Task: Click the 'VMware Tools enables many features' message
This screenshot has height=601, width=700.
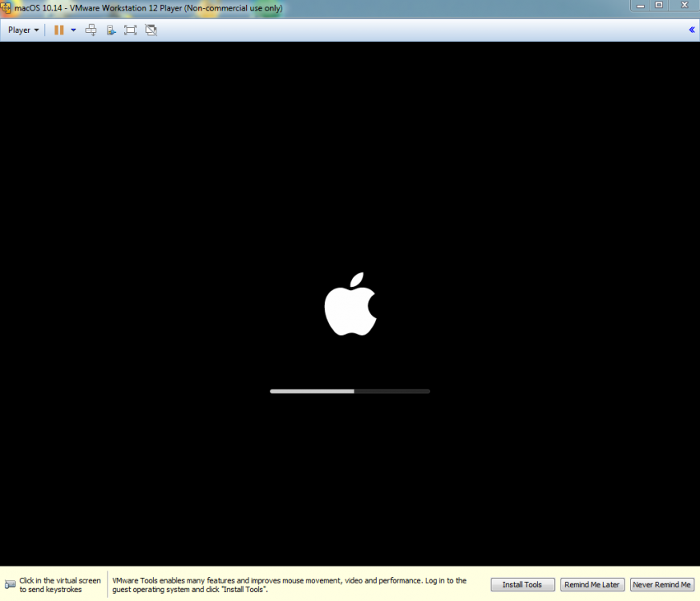Action: pyautogui.click(x=289, y=585)
